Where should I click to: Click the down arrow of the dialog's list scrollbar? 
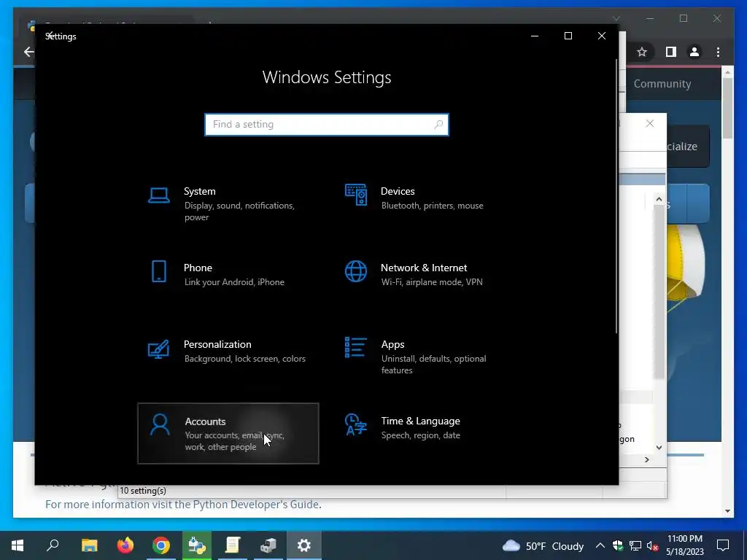click(659, 448)
